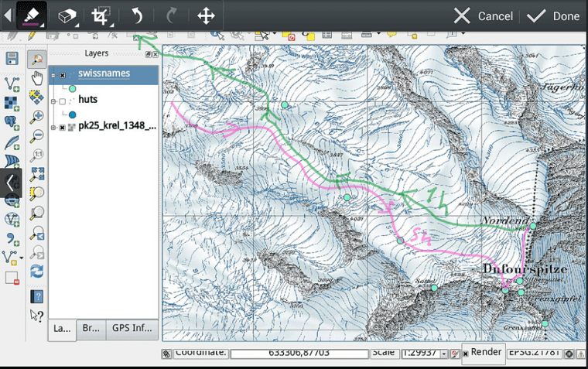Select the eraser tool

click(x=67, y=15)
